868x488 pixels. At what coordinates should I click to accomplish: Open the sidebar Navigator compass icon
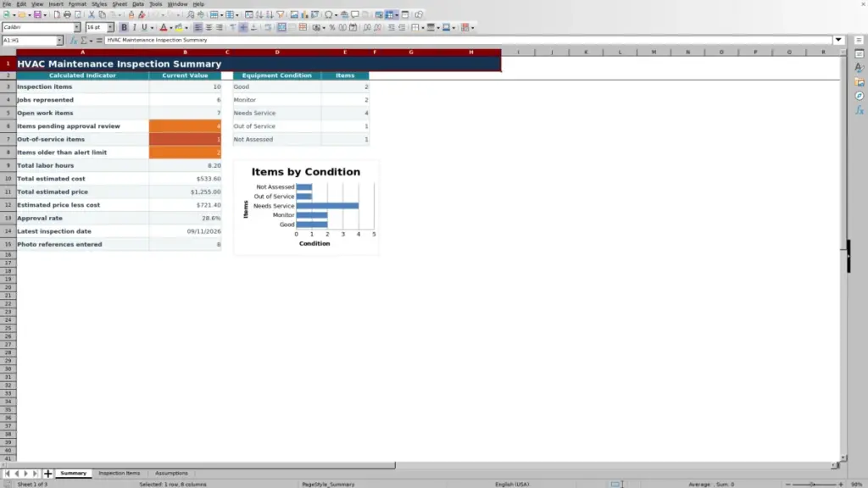860,97
